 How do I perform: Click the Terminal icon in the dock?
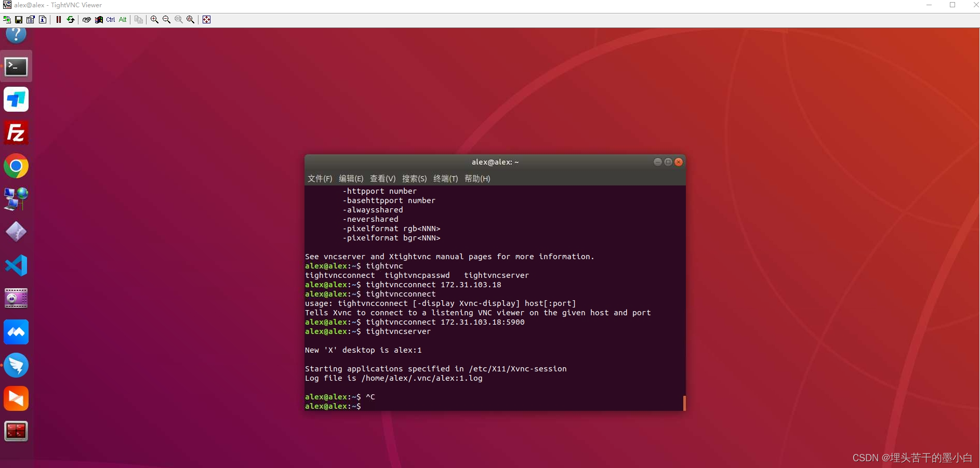(x=16, y=66)
